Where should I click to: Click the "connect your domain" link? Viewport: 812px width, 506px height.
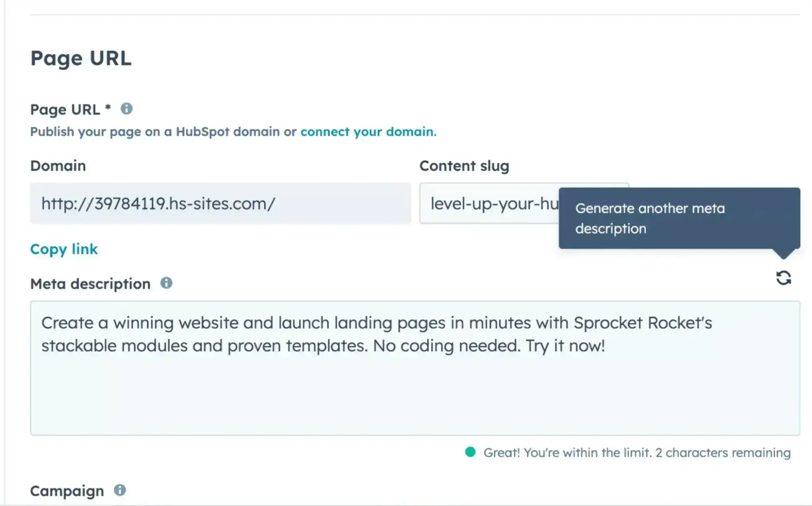(367, 132)
